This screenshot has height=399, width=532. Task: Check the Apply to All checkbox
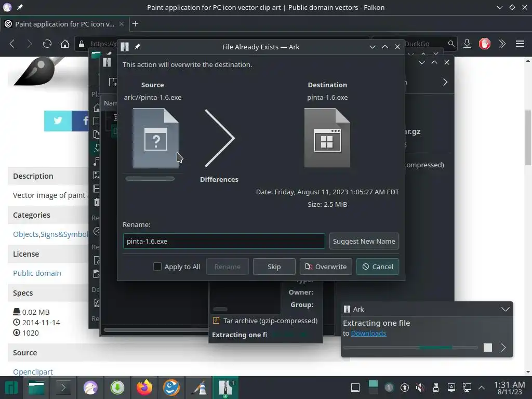157,267
